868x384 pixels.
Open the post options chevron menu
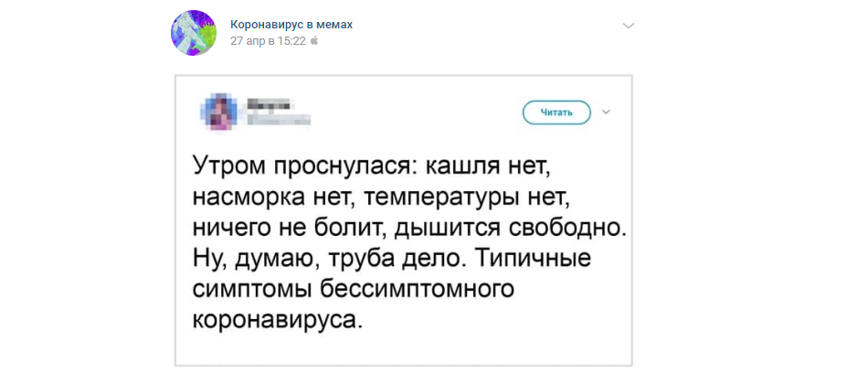tap(628, 26)
